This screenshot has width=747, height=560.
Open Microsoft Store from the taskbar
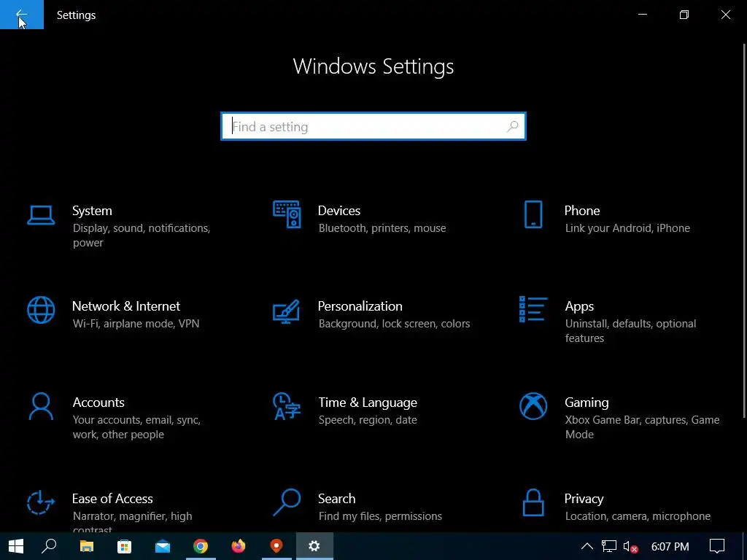124,546
